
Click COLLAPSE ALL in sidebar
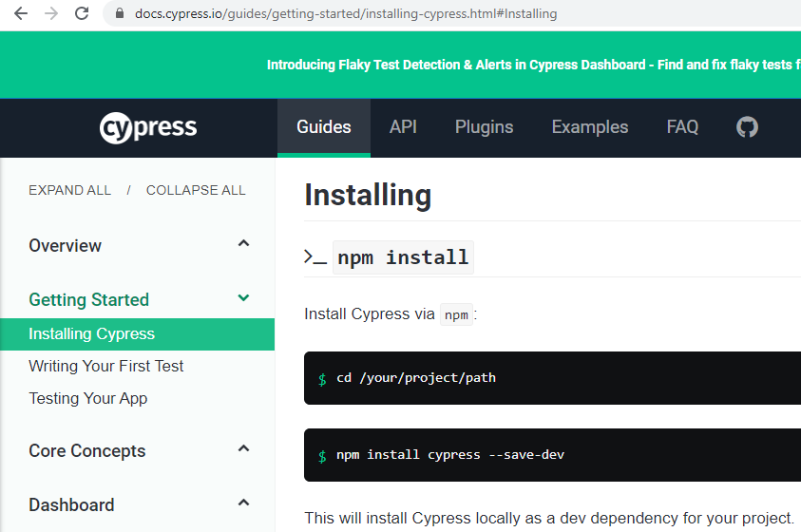point(196,190)
